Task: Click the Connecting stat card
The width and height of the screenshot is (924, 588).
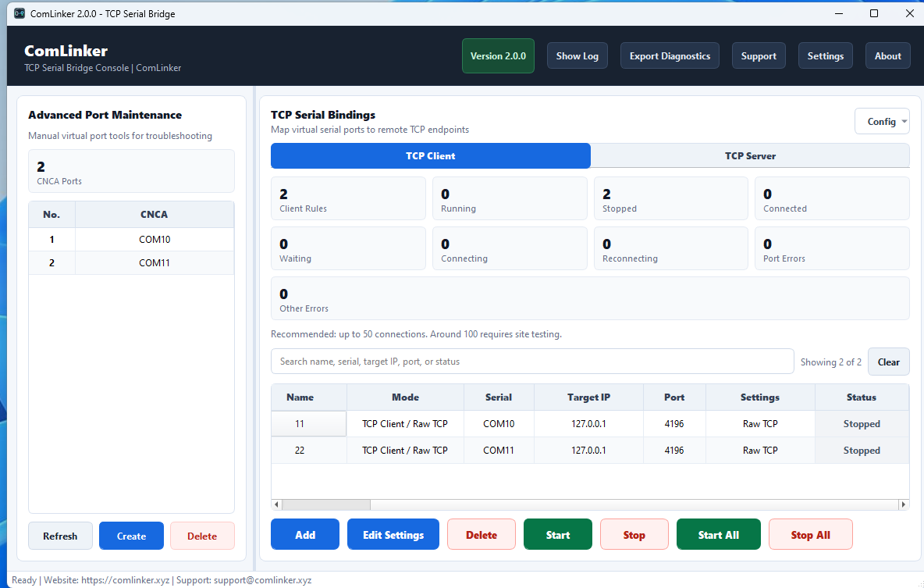Action: coord(510,249)
